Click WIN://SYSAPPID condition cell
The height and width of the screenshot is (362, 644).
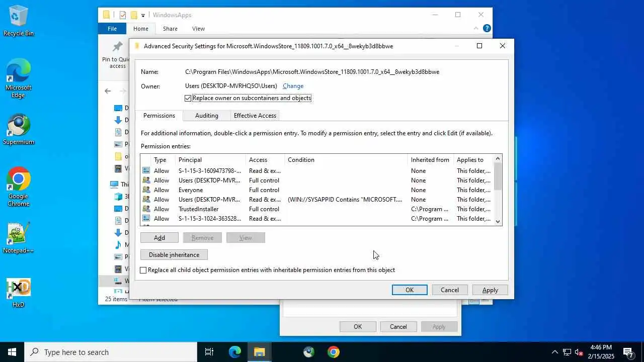click(345, 200)
